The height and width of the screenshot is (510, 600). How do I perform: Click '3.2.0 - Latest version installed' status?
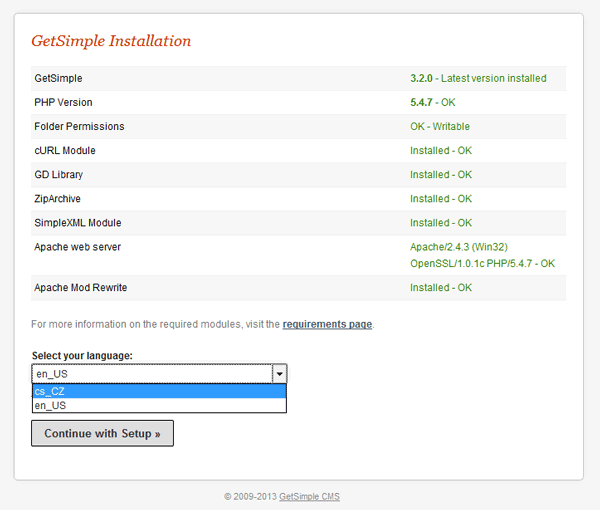(x=478, y=78)
